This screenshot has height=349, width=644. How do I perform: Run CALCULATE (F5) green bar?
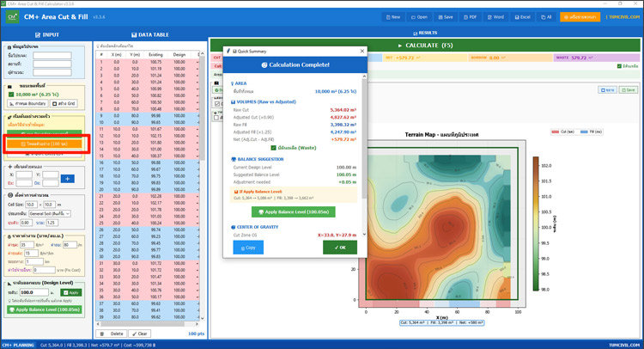pos(427,46)
